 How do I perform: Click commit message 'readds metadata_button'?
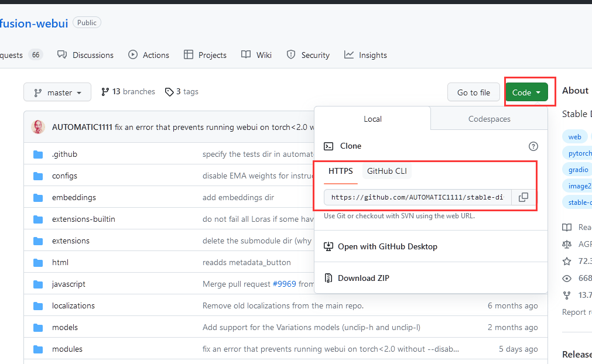tap(247, 263)
